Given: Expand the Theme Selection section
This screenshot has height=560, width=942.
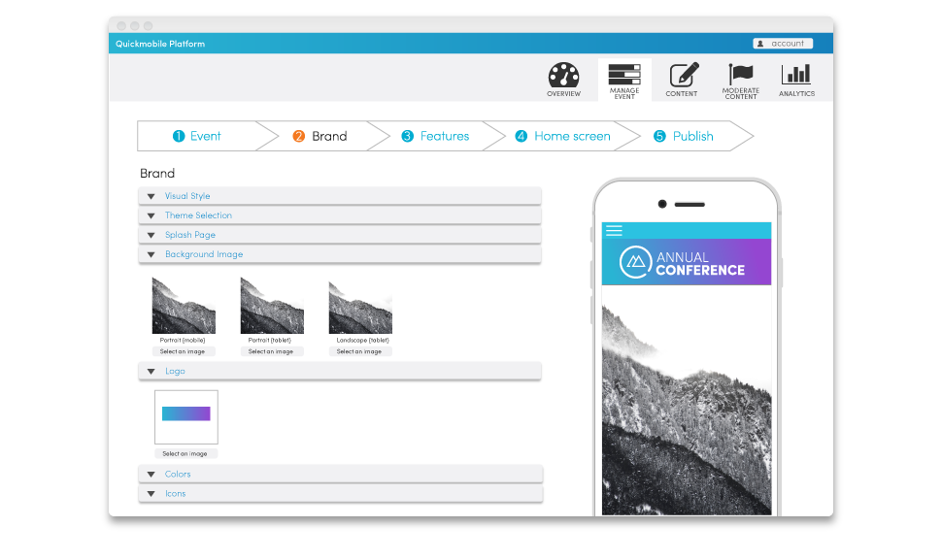Looking at the screenshot, I should [198, 215].
